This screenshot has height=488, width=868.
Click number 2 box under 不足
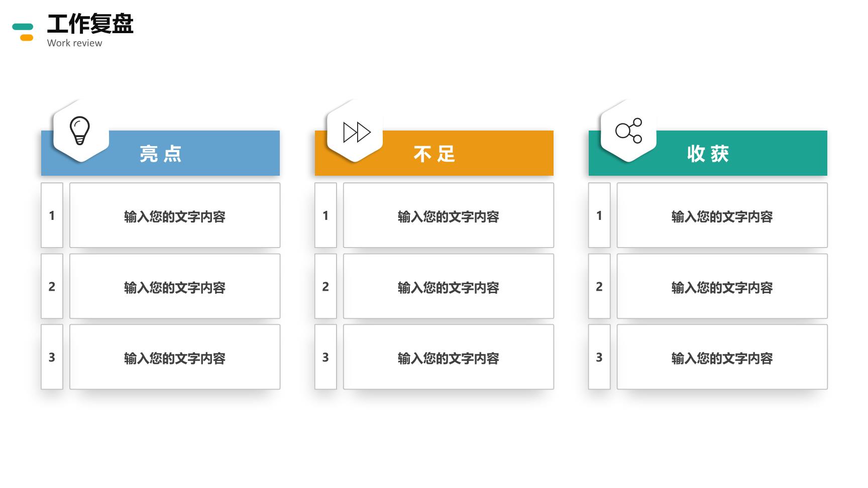tap(325, 286)
